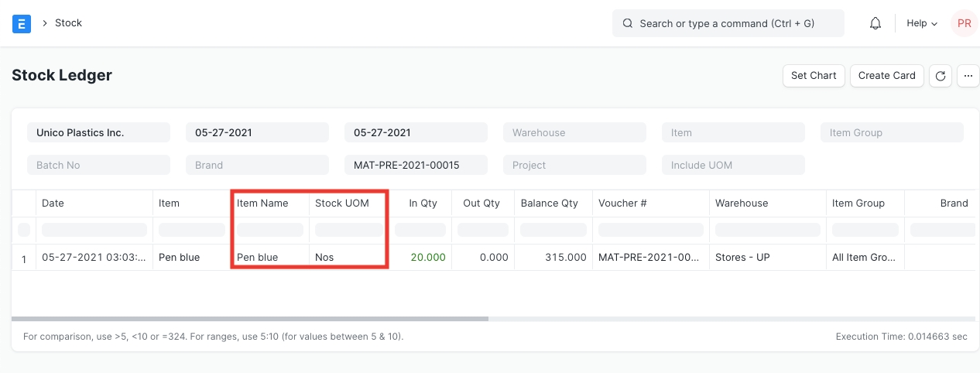Click the Batch No filter field
Screen dimensions: 980x373
click(x=98, y=165)
